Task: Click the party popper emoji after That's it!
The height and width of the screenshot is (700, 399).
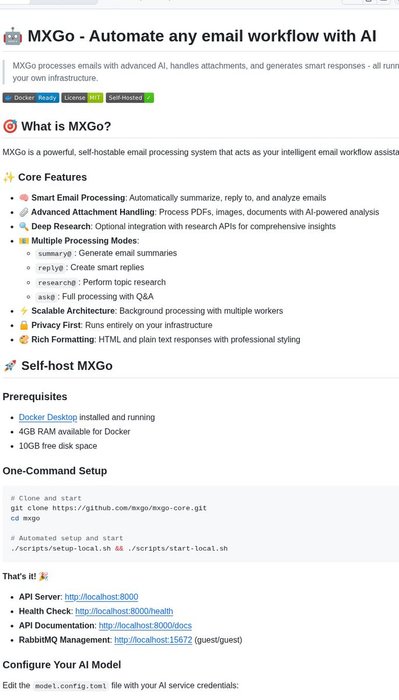Action: [x=43, y=576]
